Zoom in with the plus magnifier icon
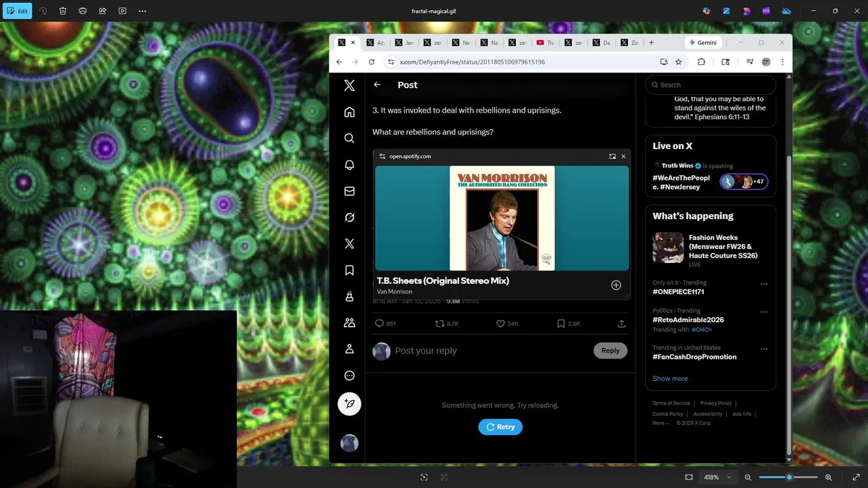 pyautogui.click(x=828, y=477)
